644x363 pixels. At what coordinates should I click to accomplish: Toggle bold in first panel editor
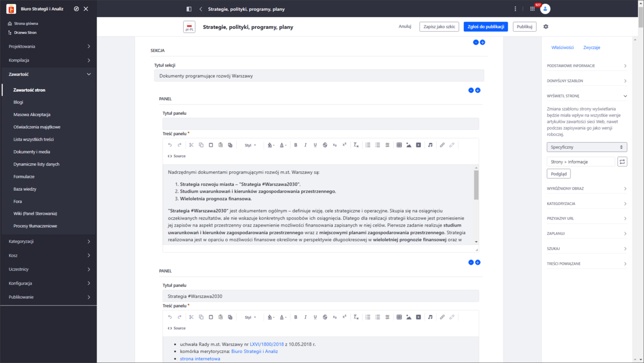coord(296,145)
